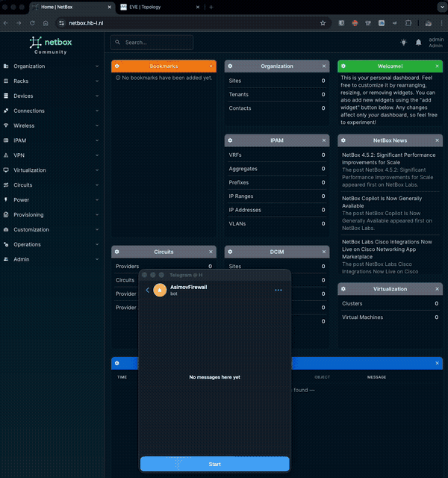Open IP Addresses link in IPAM widget
The height and width of the screenshot is (478, 448).
pyautogui.click(x=245, y=210)
